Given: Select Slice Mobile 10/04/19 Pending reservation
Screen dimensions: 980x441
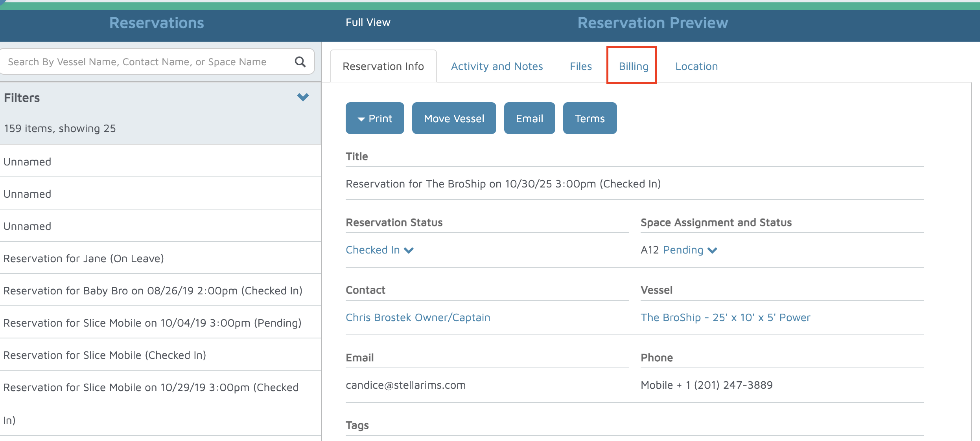Looking at the screenshot, I should 152,323.
